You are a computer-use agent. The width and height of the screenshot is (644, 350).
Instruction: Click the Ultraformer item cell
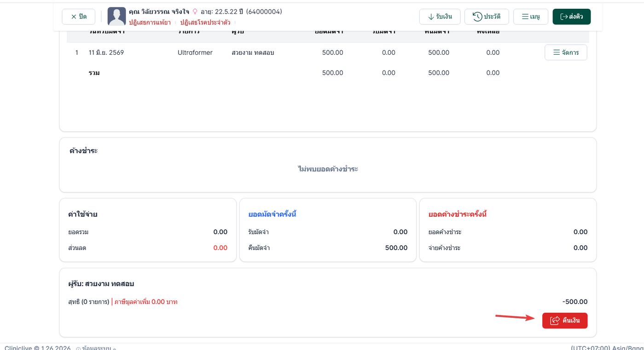[195, 52]
